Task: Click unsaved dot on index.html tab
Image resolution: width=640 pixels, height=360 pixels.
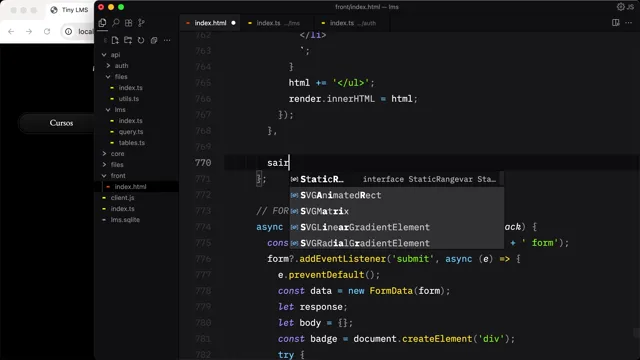Action: coord(233,23)
